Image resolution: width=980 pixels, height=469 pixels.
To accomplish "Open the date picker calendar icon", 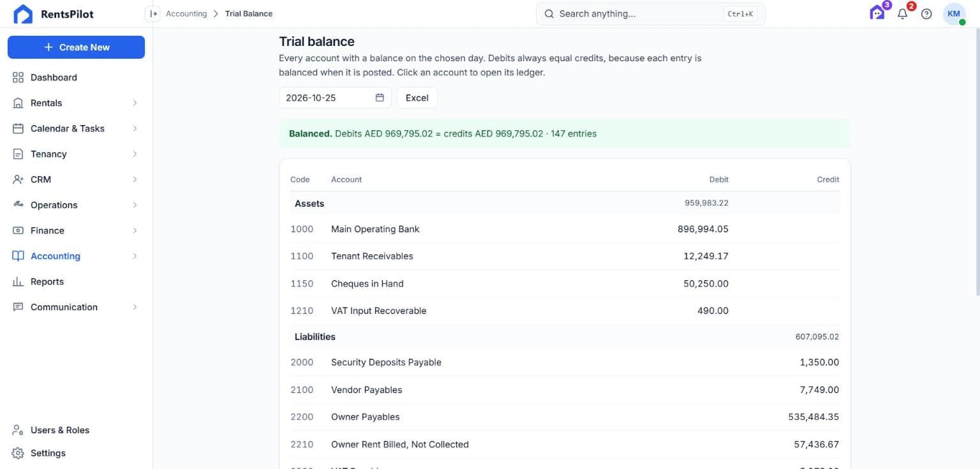I will (380, 98).
